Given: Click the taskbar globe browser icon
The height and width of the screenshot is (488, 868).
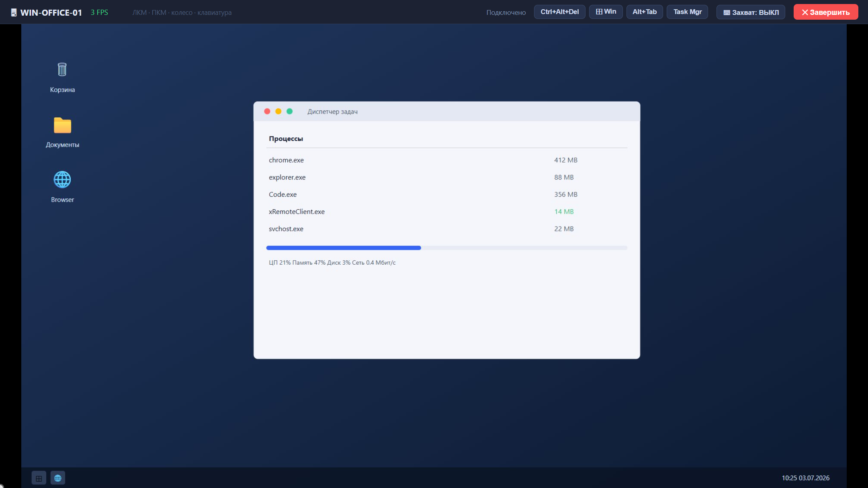Looking at the screenshot, I should 58,478.
